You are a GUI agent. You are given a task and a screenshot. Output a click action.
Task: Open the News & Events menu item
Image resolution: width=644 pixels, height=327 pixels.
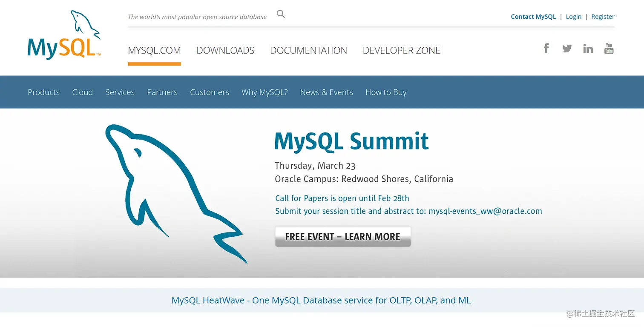(x=326, y=92)
